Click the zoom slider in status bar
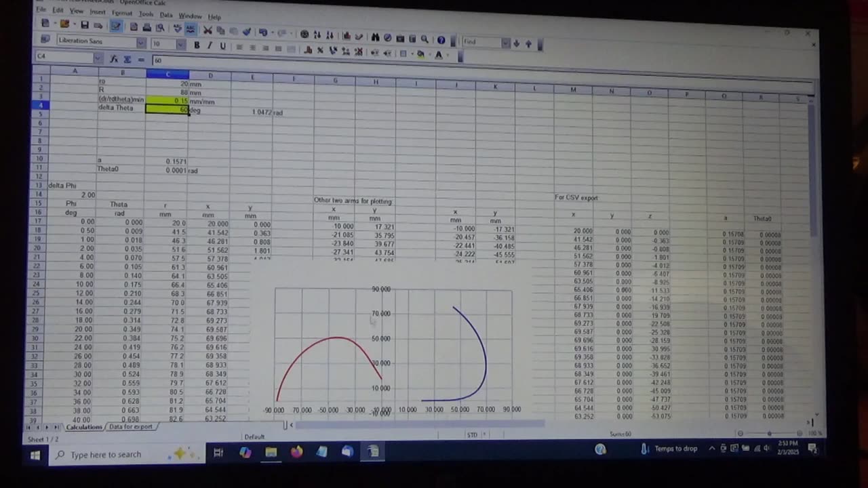The image size is (868, 488). (x=770, y=433)
